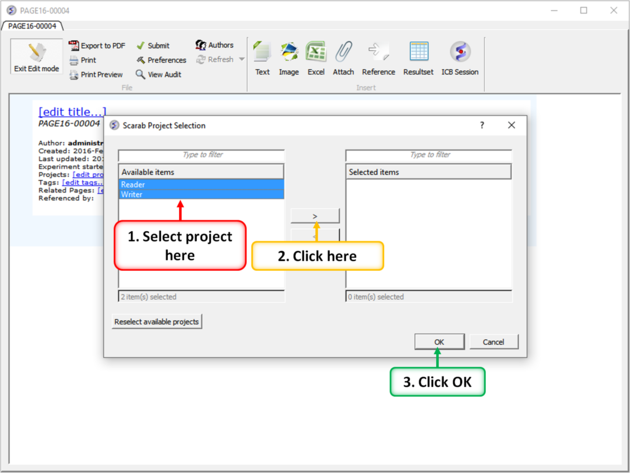Open View Audit
630x473 pixels.
pyautogui.click(x=158, y=75)
